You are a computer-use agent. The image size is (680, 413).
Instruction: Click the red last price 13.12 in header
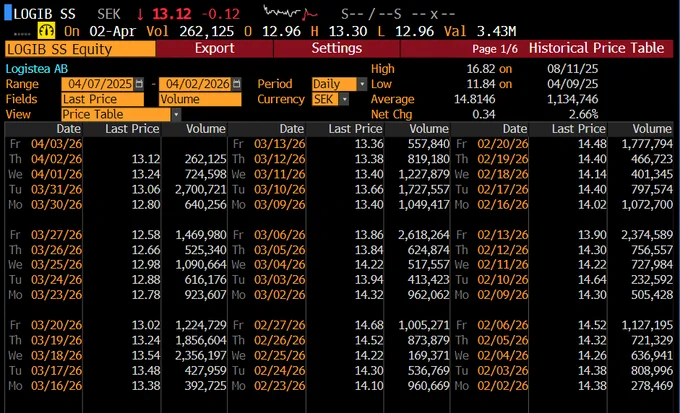tap(171, 14)
